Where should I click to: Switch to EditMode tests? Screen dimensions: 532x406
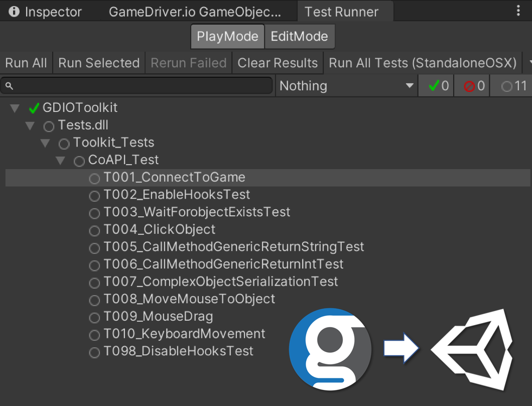click(x=299, y=36)
